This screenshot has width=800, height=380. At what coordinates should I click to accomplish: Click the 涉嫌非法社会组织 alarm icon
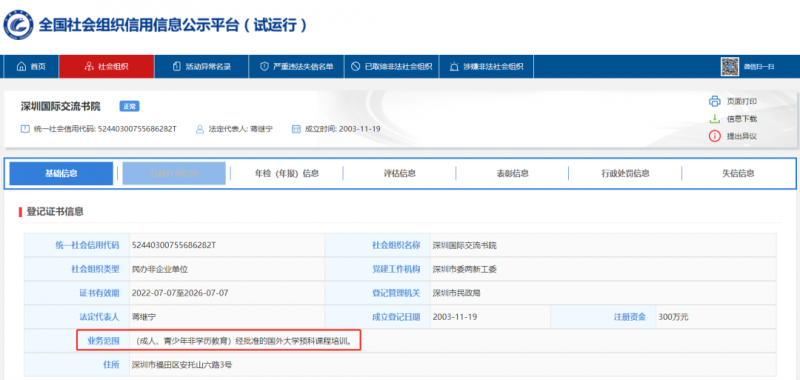tap(454, 66)
